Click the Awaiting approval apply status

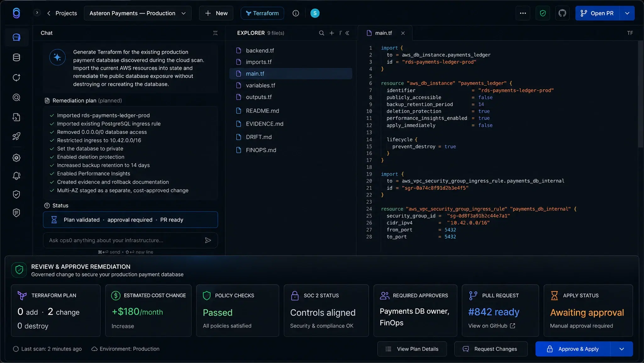(587, 313)
